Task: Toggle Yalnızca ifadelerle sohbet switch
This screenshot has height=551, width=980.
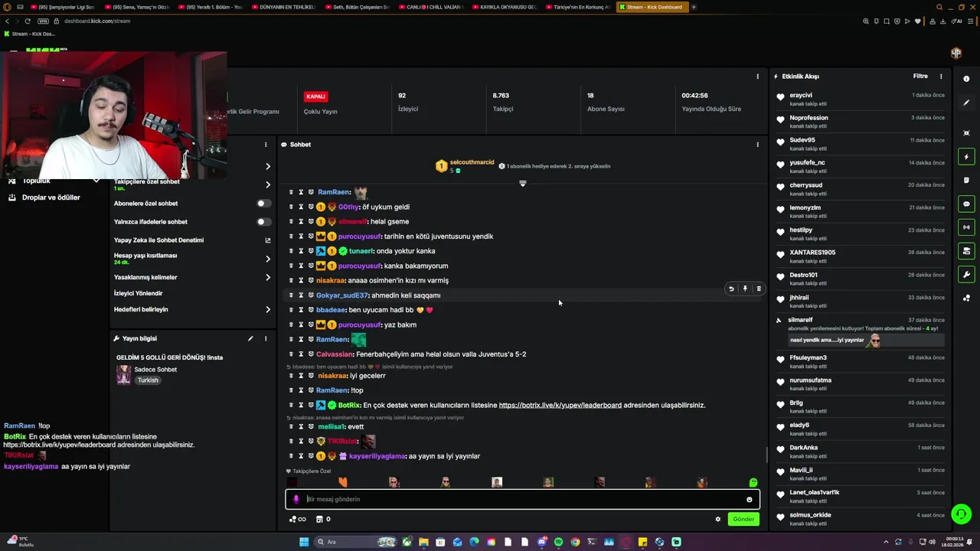Action: (263, 222)
